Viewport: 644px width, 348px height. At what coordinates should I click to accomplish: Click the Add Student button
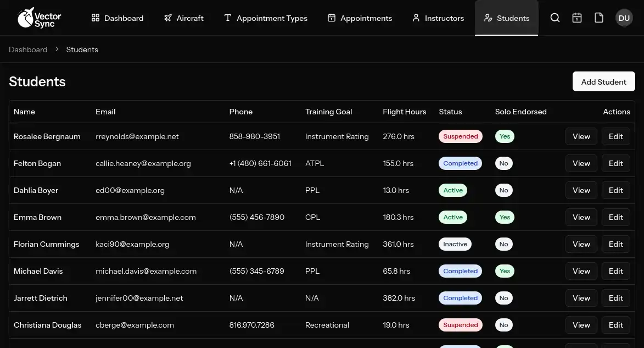coord(603,81)
